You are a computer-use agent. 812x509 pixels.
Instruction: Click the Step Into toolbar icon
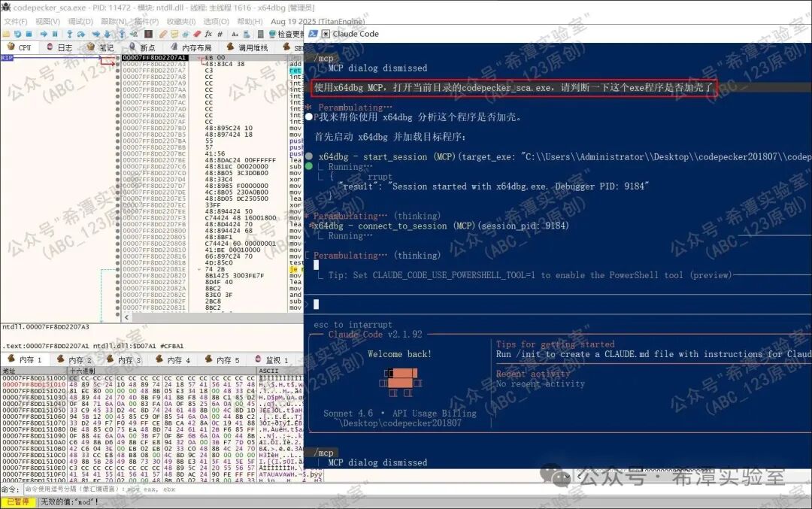click(69, 34)
